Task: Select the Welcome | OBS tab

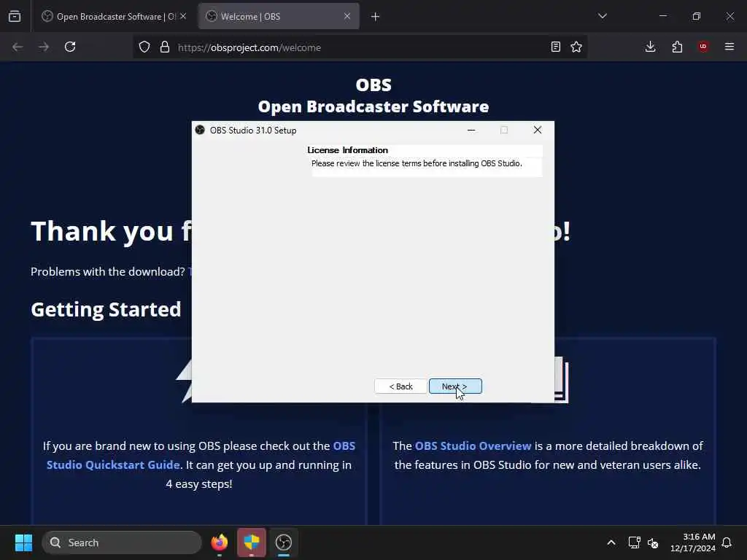Action: (279, 17)
